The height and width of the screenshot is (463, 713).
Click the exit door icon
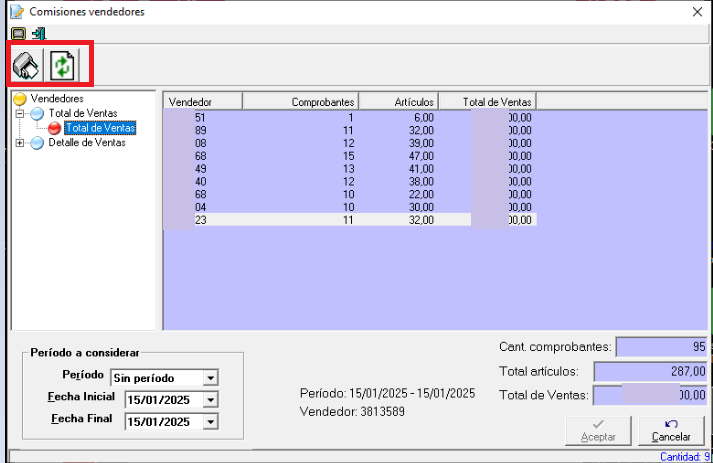coord(38,33)
